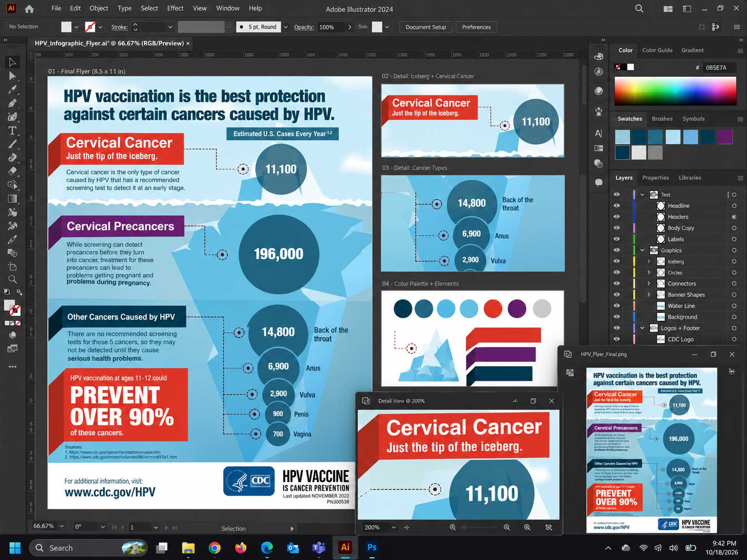Screen dimensions: 747x560
Task: Open File Explorer from the taskbar
Action: pos(188,548)
